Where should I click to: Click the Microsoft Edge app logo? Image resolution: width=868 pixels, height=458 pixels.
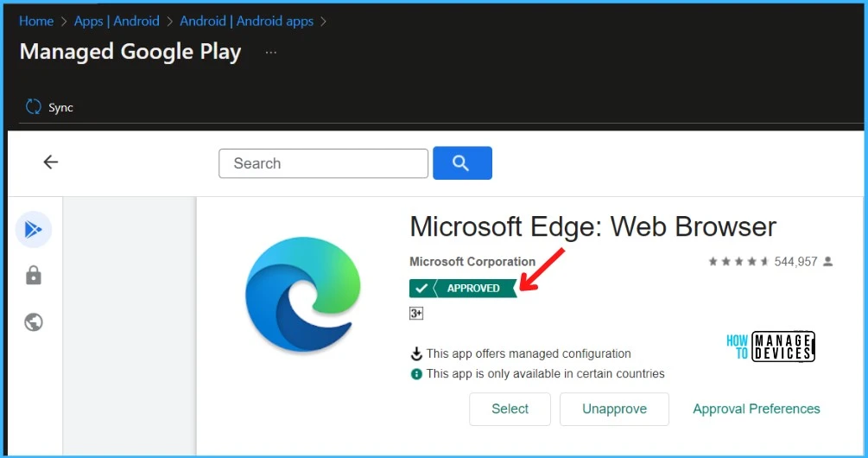(303, 295)
